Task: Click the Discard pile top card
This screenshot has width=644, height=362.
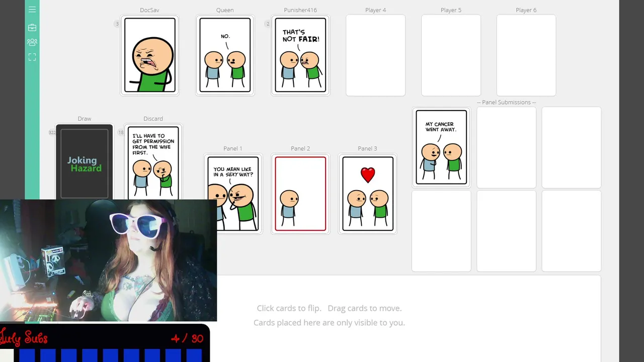Action: pos(153,162)
